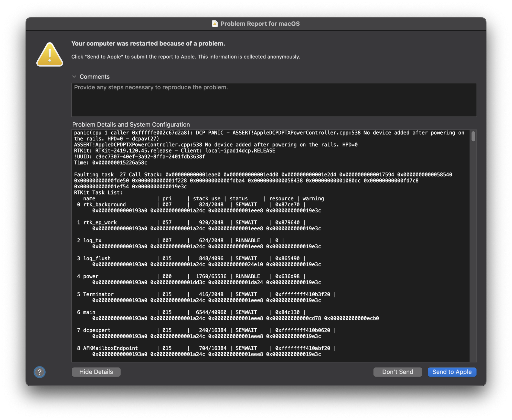The height and width of the screenshot is (420, 512).
Task: Open help with the question mark button
Action: (x=40, y=372)
